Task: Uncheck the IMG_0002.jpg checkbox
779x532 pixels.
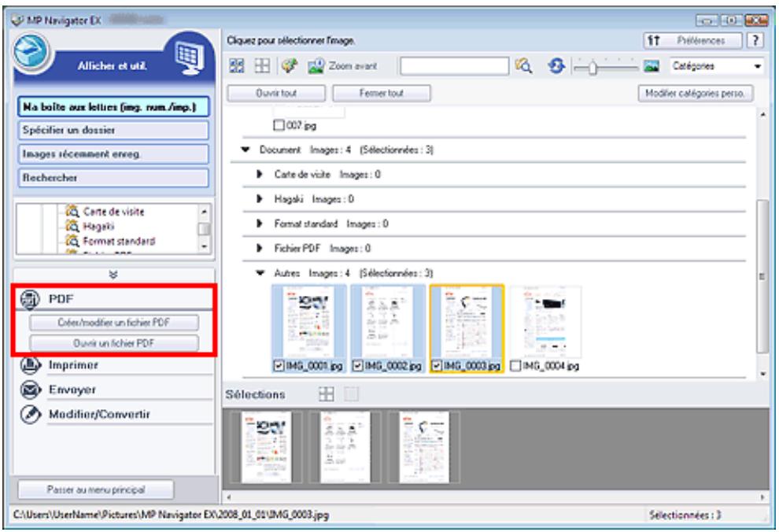Action: [x=358, y=366]
